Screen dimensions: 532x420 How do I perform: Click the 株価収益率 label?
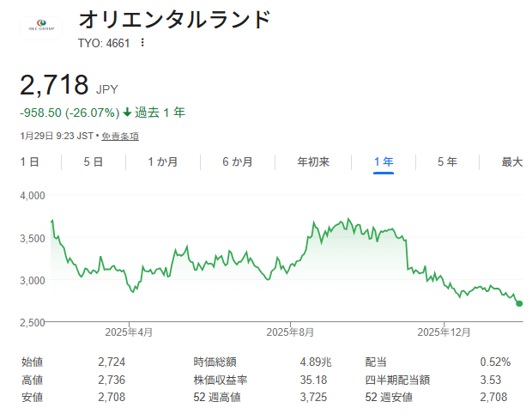click(221, 380)
